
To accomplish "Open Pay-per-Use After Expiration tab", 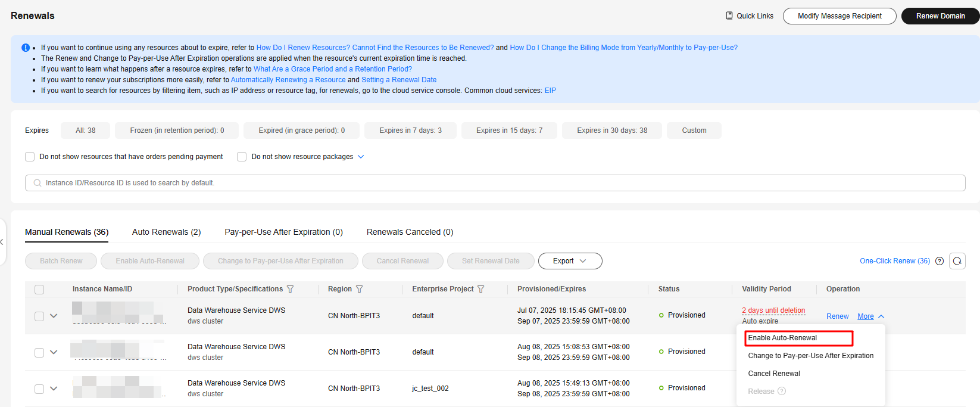I will 283,232.
